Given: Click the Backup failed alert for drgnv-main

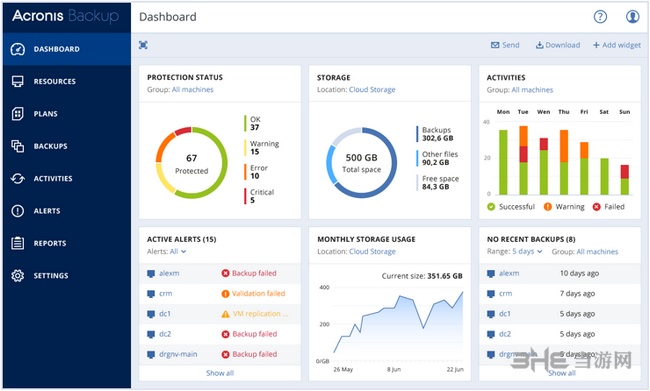Looking at the screenshot, I should [250, 355].
